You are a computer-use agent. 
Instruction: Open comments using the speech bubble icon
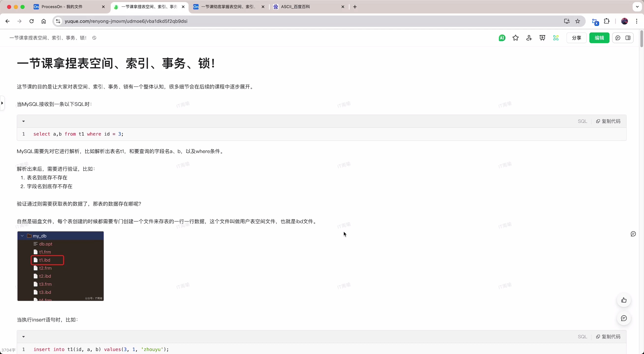point(618,38)
